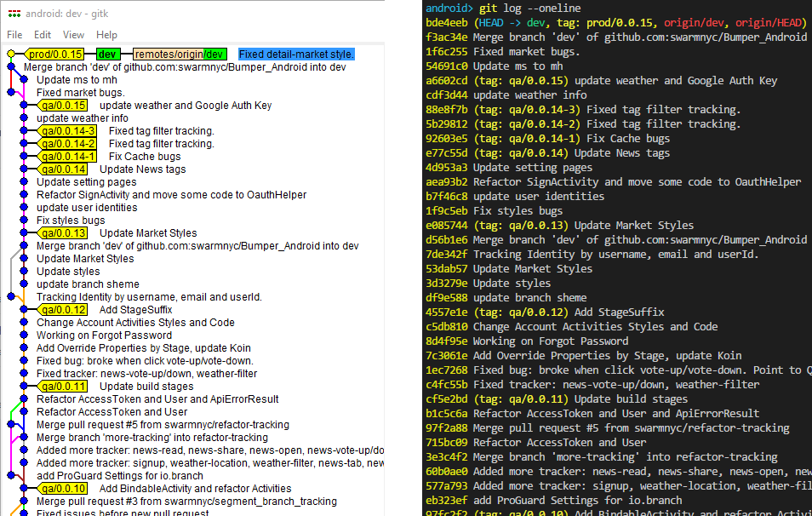Select the highlighted commit 'Fixed detail-market style.'
The width and height of the screenshot is (812, 516).
(297, 54)
